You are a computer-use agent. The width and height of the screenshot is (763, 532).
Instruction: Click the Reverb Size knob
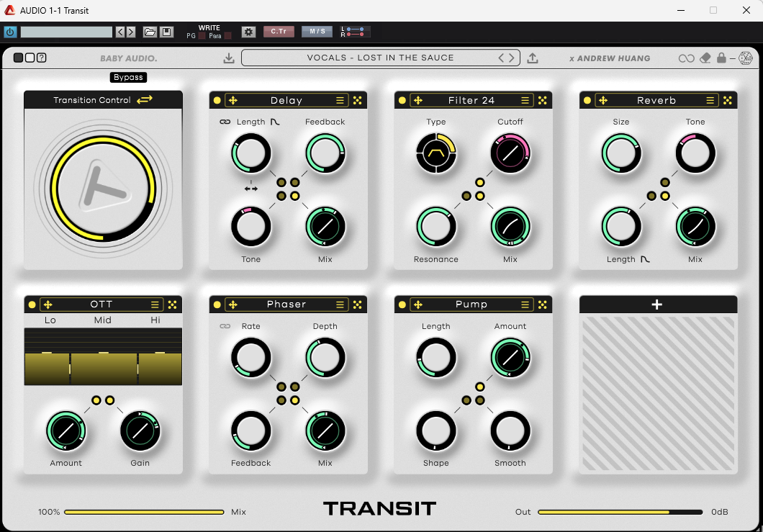point(621,153)
